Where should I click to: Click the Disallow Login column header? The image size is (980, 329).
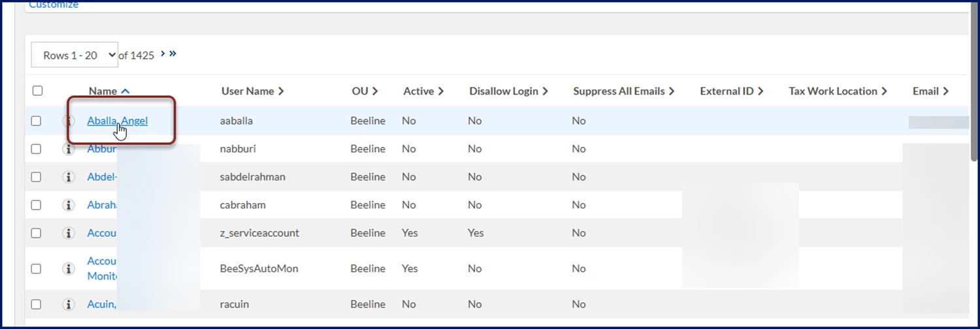[508, 91]
